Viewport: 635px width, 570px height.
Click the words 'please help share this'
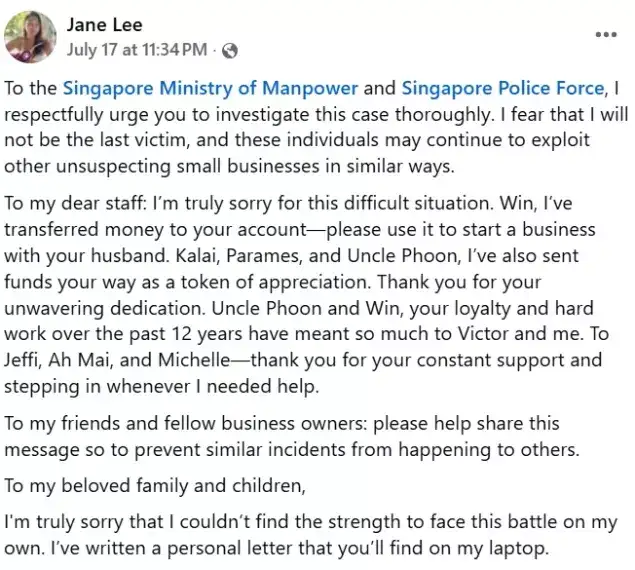[466, 423]
